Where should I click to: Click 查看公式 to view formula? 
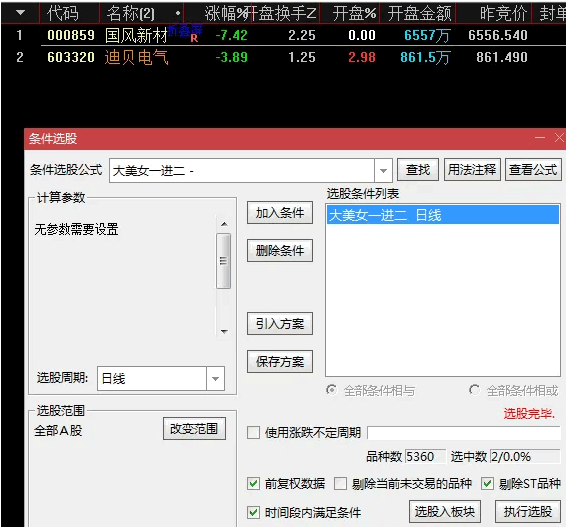coord(533,169)
